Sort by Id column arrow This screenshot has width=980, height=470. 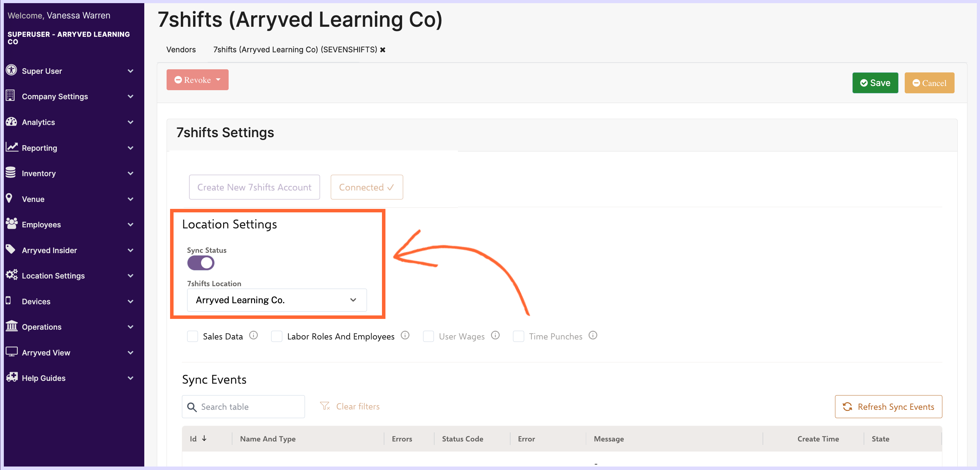[204, 438]
